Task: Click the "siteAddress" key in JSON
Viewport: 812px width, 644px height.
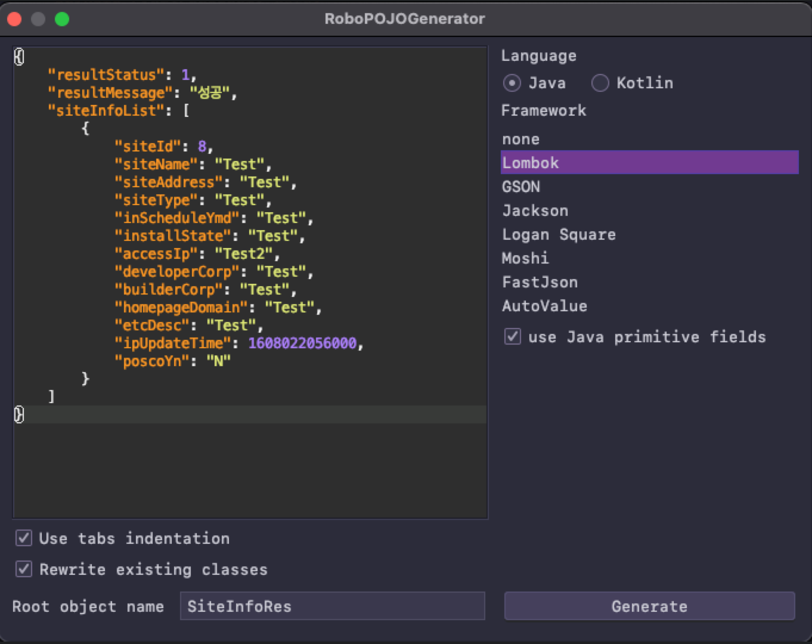Action: (x=169, y=182)
